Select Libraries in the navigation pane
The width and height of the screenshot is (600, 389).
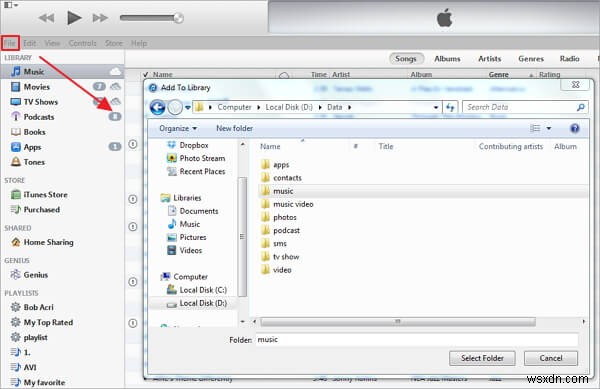[181, 198]
